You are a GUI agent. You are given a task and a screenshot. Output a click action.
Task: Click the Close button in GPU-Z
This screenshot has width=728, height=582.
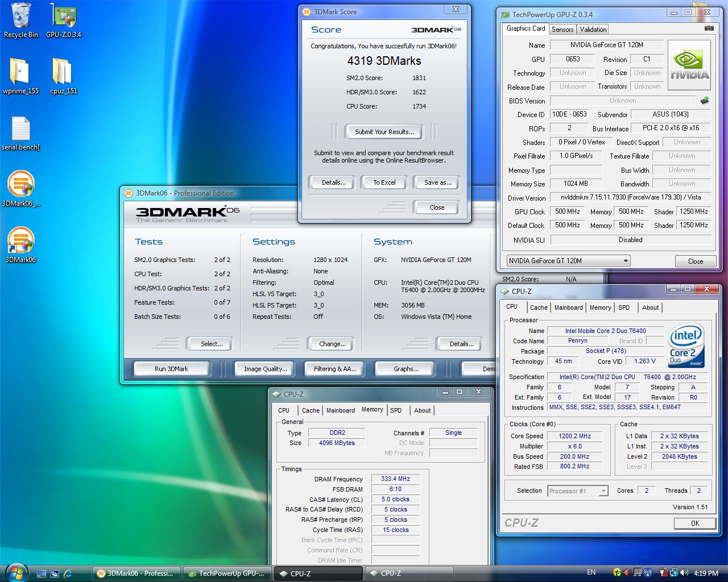point(695,261)
